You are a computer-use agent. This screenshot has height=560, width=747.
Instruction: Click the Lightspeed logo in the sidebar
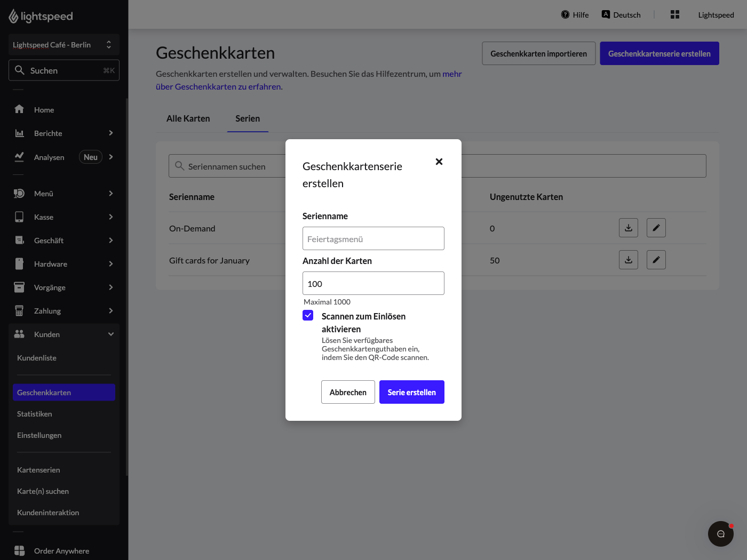pos(41,17)
